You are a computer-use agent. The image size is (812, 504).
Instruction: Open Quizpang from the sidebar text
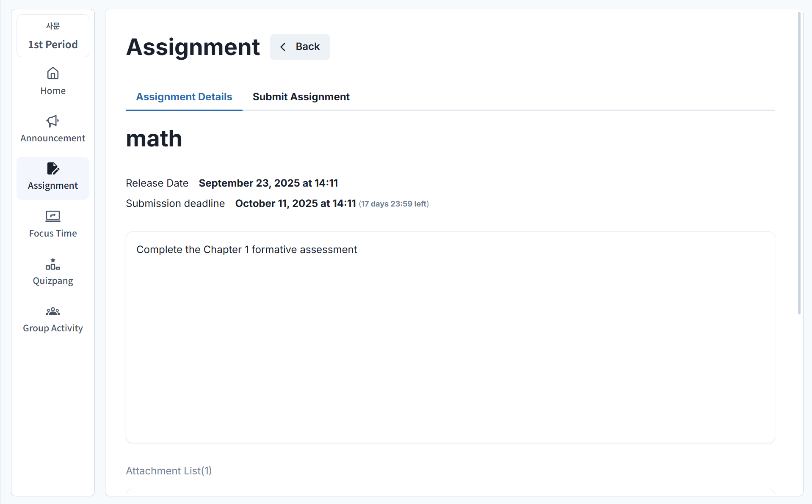pyautogui.click(x=53, y=281)
